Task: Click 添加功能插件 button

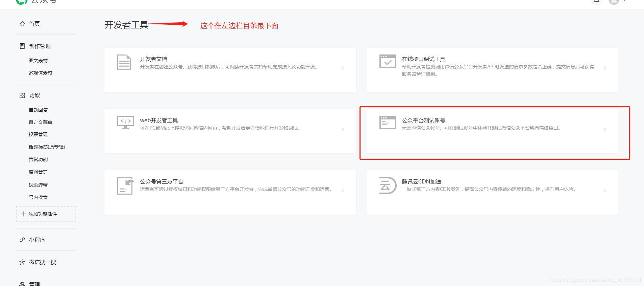Action: [x=46, y=214]
